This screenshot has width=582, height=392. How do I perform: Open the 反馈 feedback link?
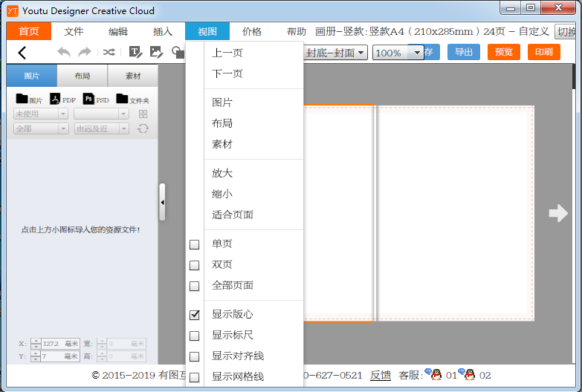click(x=381, y=376)
